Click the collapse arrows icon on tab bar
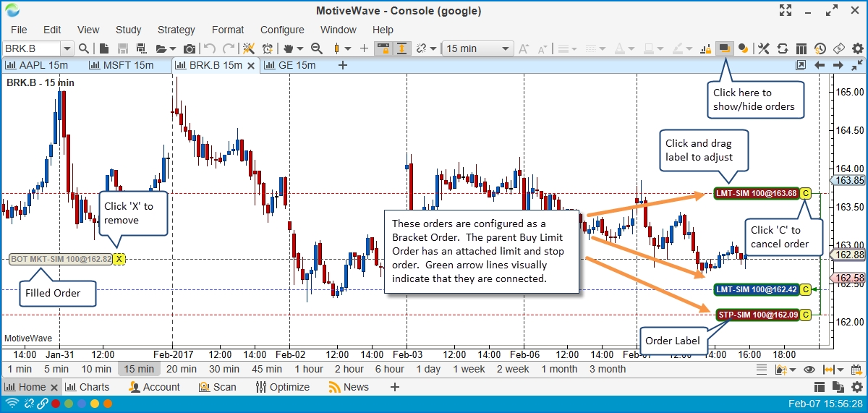Viewport: 868px width, 413px height. (x=857, y=65)
